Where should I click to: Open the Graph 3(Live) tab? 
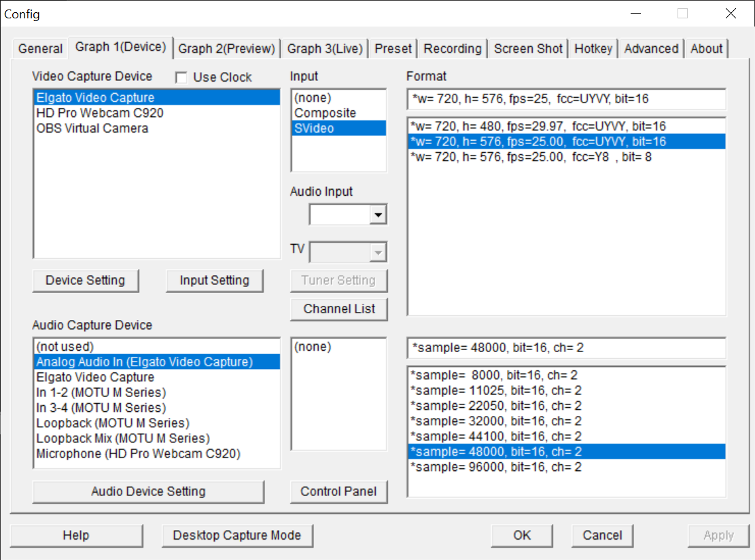pos(325,49)
